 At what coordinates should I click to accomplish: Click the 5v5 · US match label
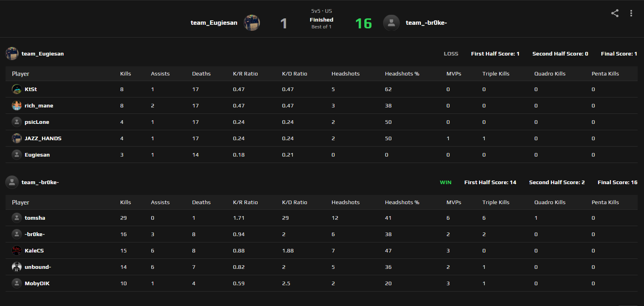322,11
